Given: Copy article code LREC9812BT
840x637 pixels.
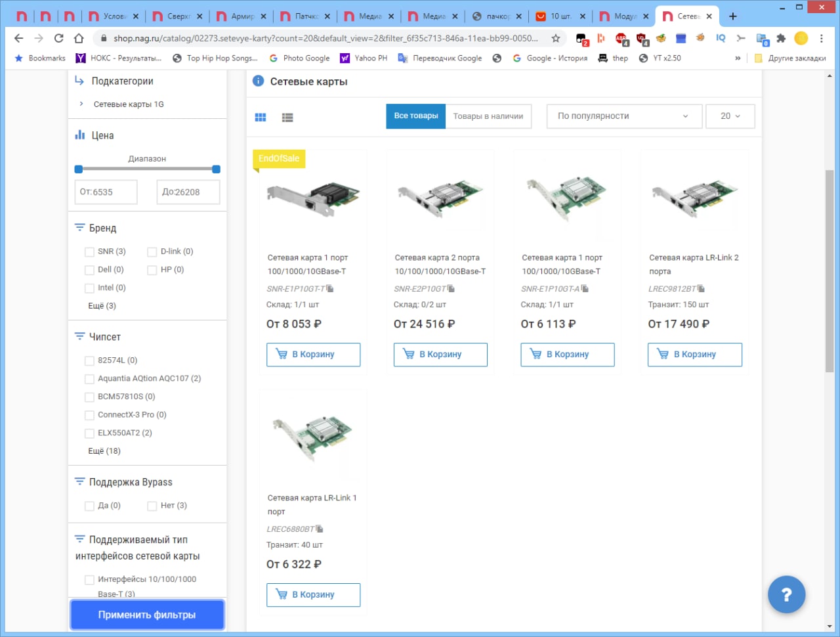Looking at the screenshot, I should 701,288.
